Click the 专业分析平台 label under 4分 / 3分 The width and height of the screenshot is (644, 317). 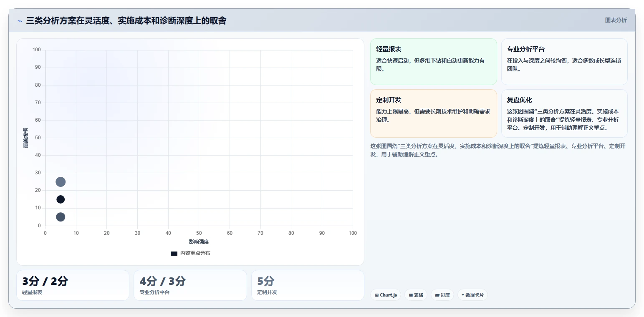[x=154, y=292]
